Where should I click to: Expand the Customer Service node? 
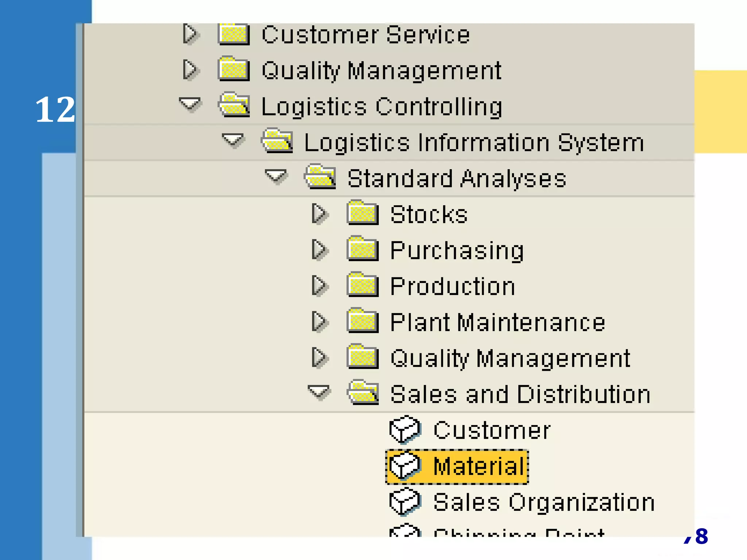point(190,34)
